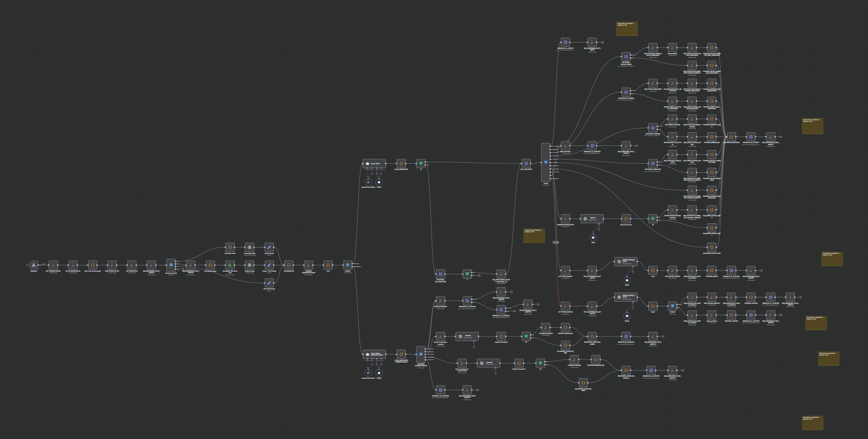Viewport: 868px width, 439px height.
Task: Open the Image + Text Prompt node
Action: click(269, 265)
